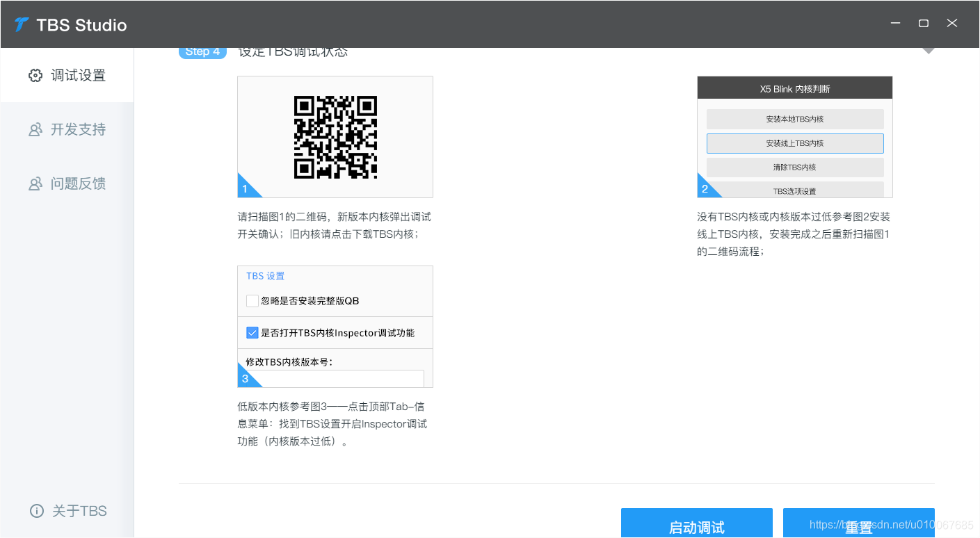This screenshot has height=538, width=980.
Task: Click the X5 Blink 内核判断 screenshot
Action: (x=795, y=137)
